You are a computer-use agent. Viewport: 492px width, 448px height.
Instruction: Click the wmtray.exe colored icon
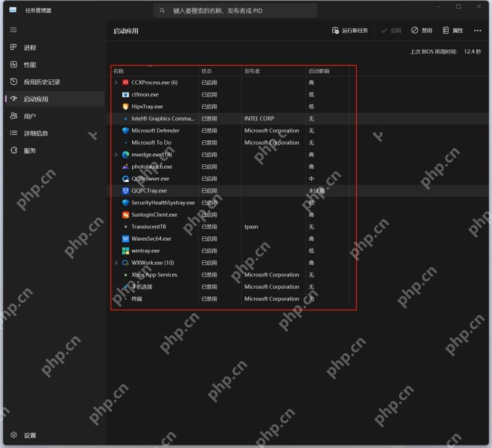[125, 251]
